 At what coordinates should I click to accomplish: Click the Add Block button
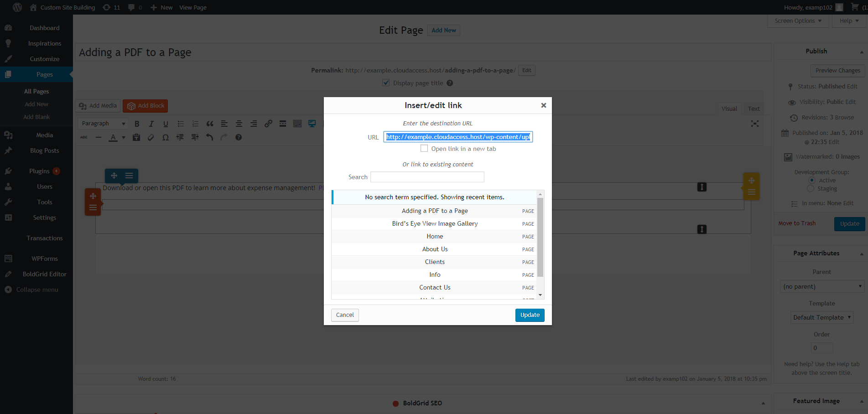(146, 106)
